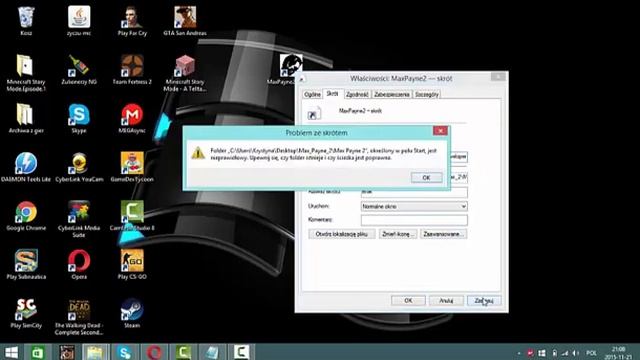Click Otwórz lokalizację pliku button
This screenshot has height=360, width=640.
342,234
